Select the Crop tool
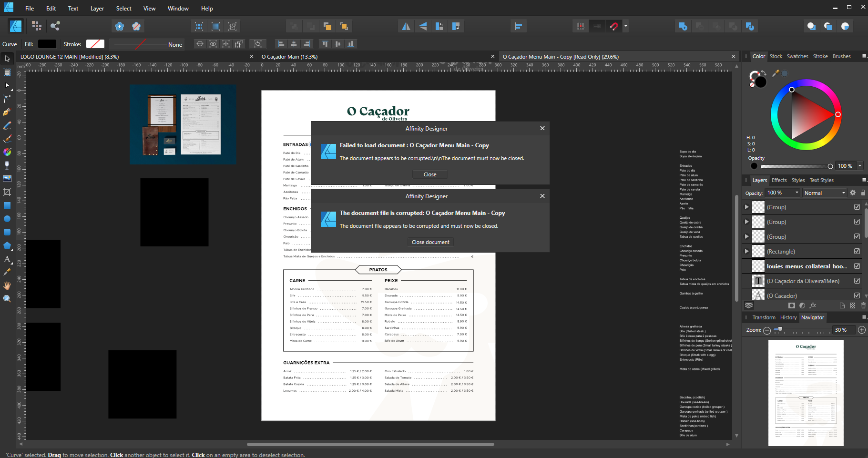This screenshot has height=458, width=868. coord(7,192)
